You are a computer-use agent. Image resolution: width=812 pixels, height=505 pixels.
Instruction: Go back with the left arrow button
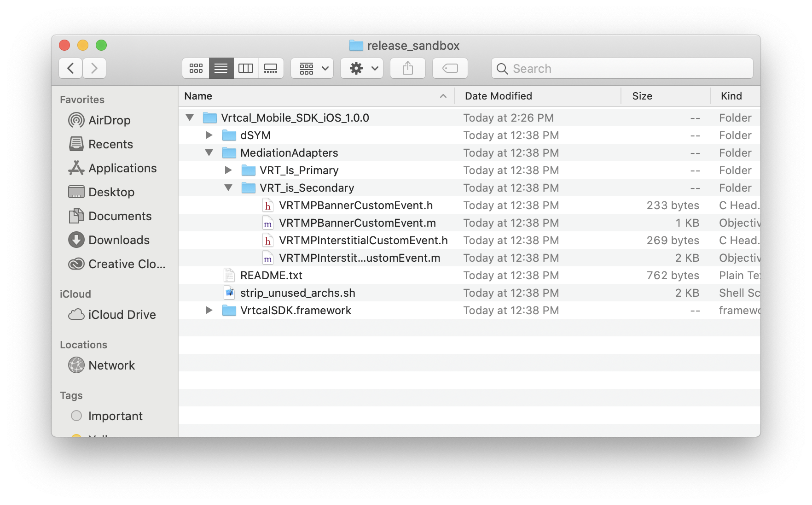pos(71,69)
